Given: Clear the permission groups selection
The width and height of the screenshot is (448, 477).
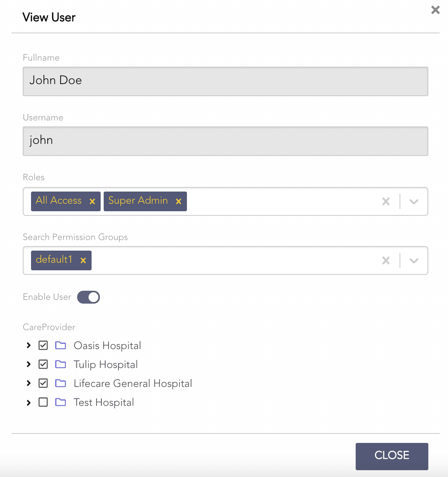Looking at the screenshot, I should tap(386, 260).
